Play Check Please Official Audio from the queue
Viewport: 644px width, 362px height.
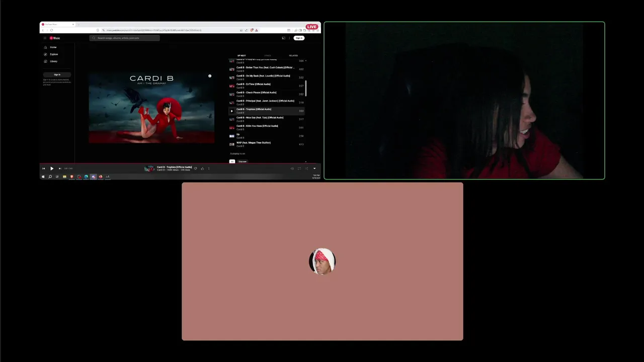click(267, 94)
